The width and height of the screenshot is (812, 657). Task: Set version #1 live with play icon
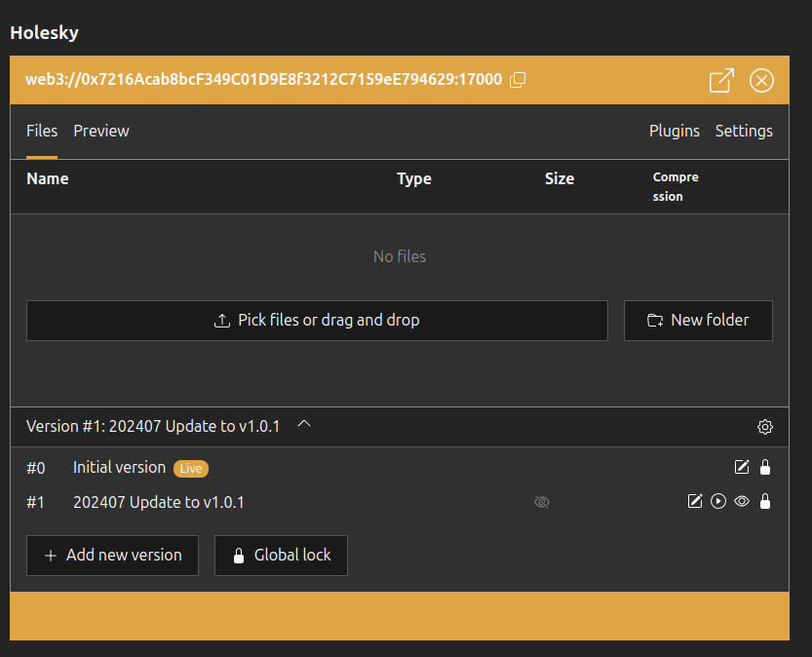pos(718,501)
